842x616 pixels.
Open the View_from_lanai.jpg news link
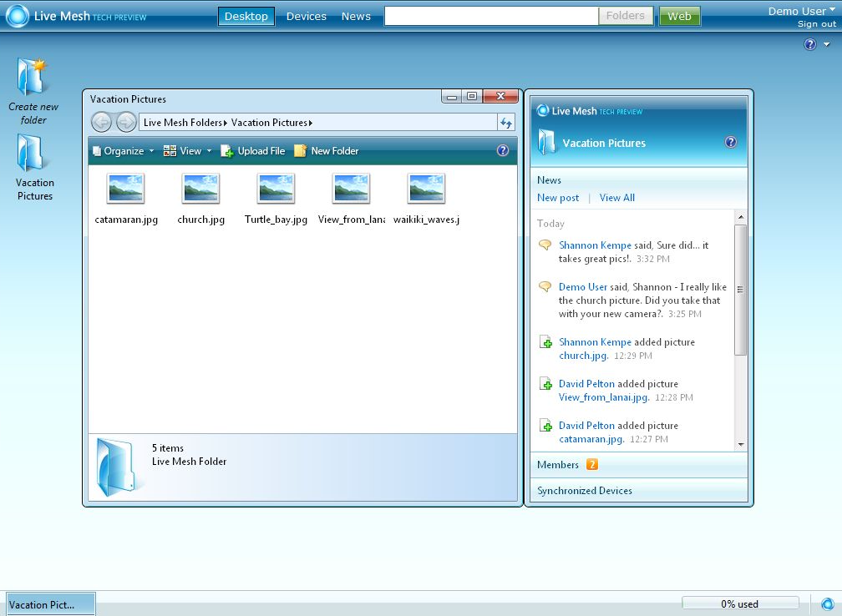point(604,397)
